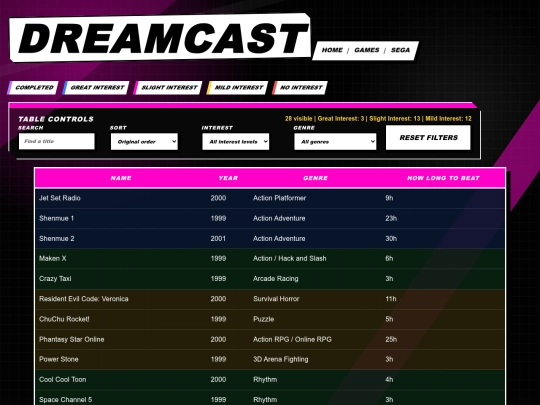Select the 'Shenmue 2' game name
The image size is (540, 405).
pos(56,238)
